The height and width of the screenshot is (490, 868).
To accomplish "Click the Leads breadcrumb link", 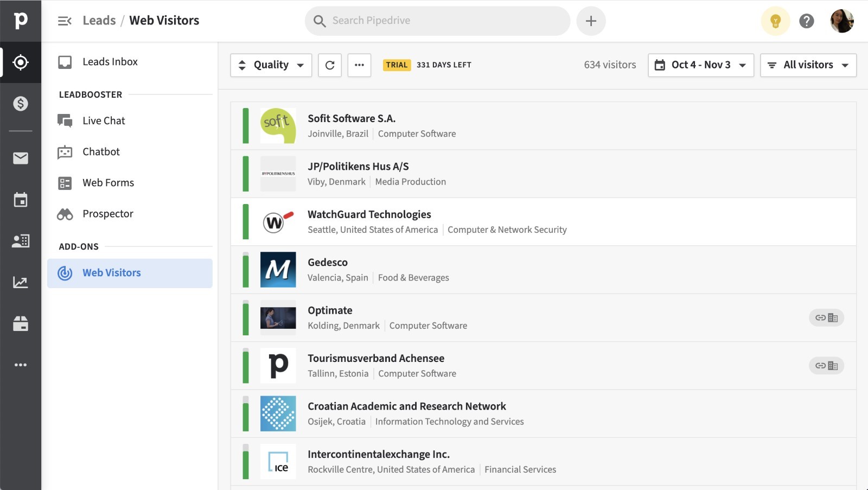I will coord(99,21).
